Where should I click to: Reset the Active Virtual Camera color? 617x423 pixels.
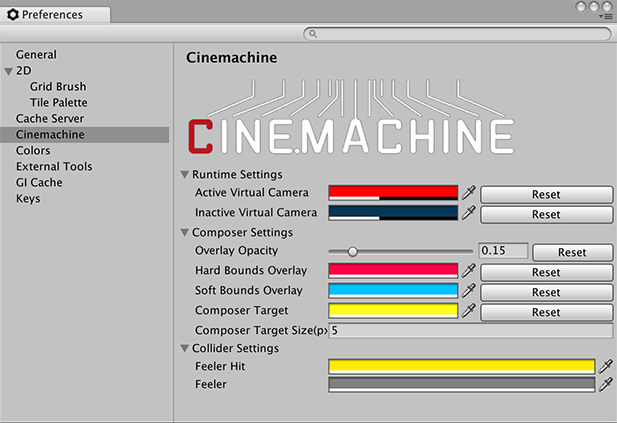click(546, 195)
